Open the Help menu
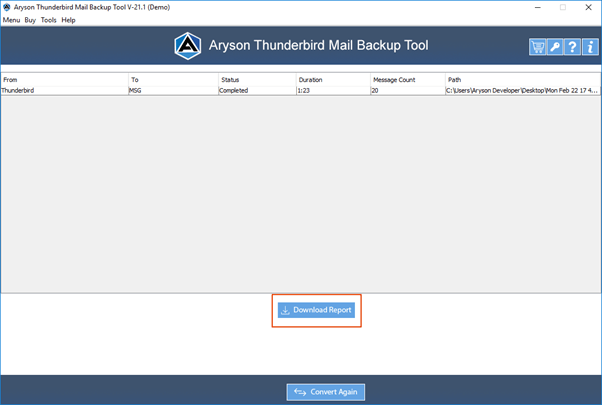The width and height of the screenshot is (602, 405). 68,20
